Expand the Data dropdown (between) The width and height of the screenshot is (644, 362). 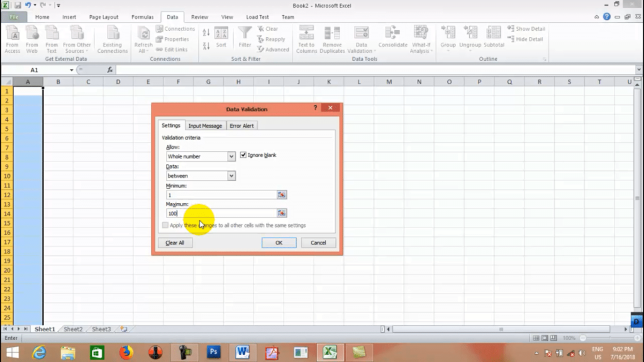[231, 176]
